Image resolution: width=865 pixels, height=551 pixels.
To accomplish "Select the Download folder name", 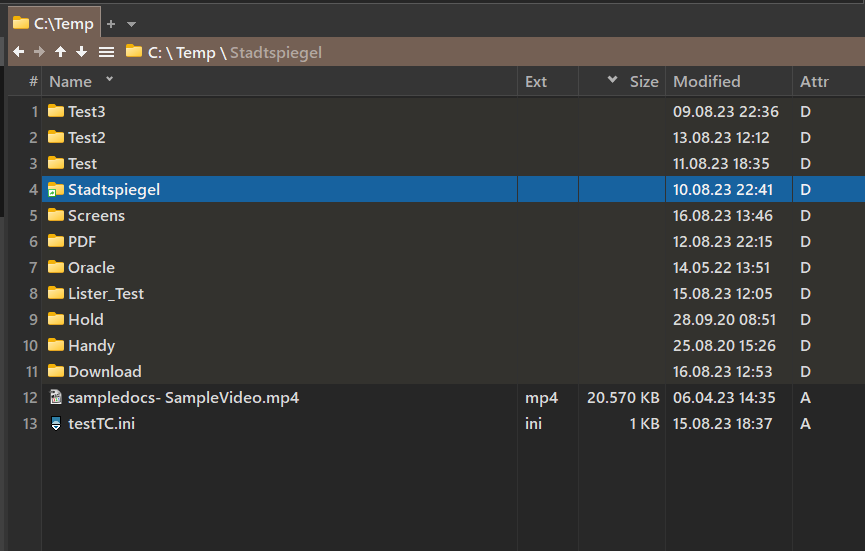I will coord(105,371).
